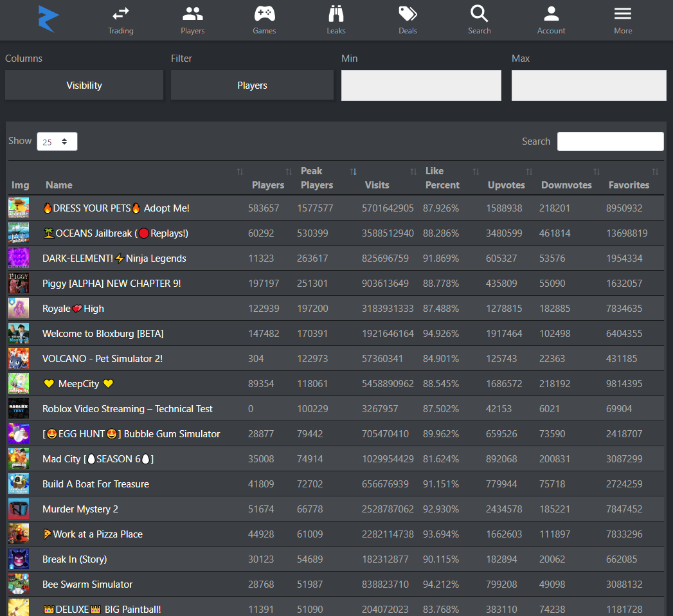Screen dimensions: 673x616
Task: Click player count 583657
Action: pos(264,208)
